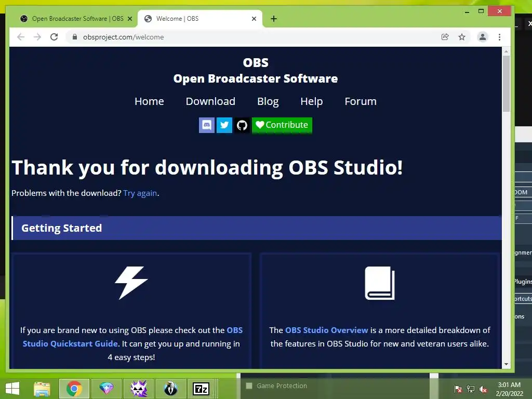This screenshot has width=532, height=399.
Task: Click the network tray icon
Action: pyautogui.click(x=471, y=389)
